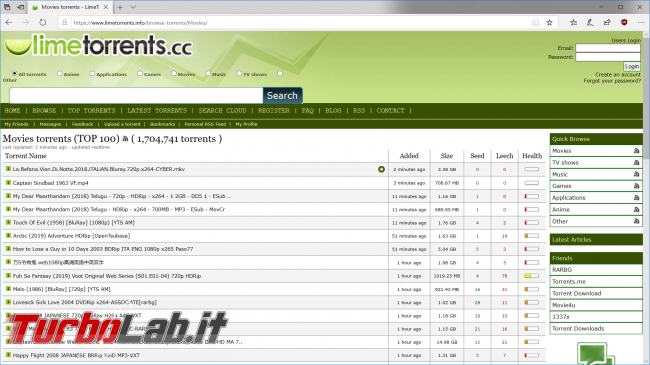
Task: Open the red shield extension icon
Action: click(624, 22)
